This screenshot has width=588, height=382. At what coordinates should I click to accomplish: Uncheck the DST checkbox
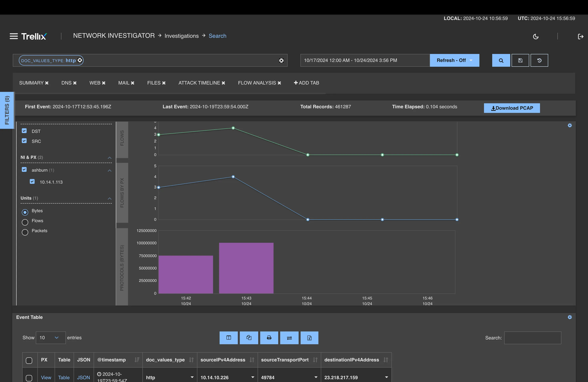[24, 131]
